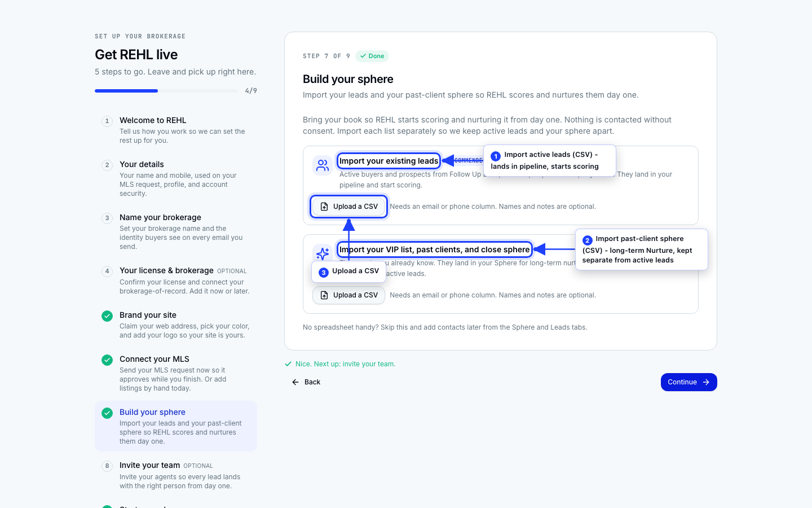Click the 'STEP 7 OF 9' label

tap(326, 56)
